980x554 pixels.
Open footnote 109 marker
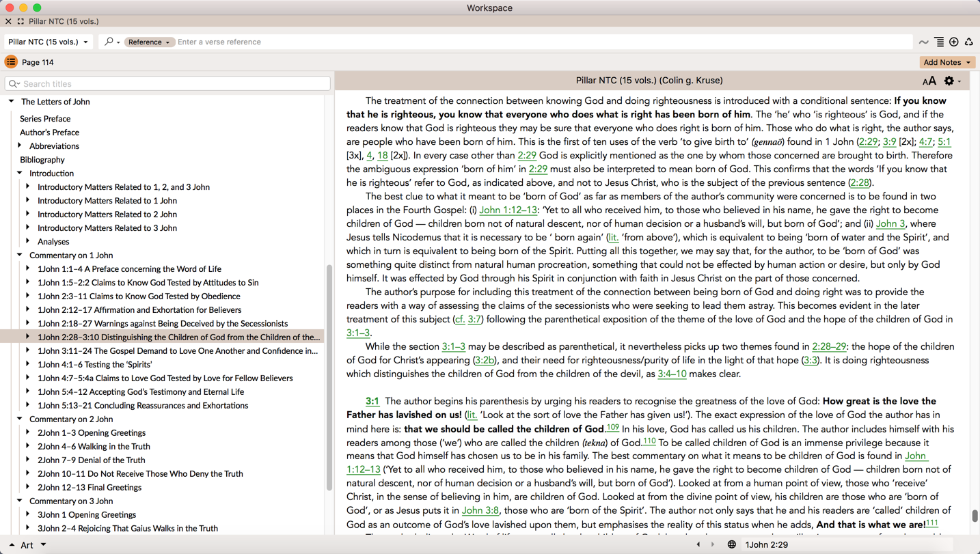612,427
